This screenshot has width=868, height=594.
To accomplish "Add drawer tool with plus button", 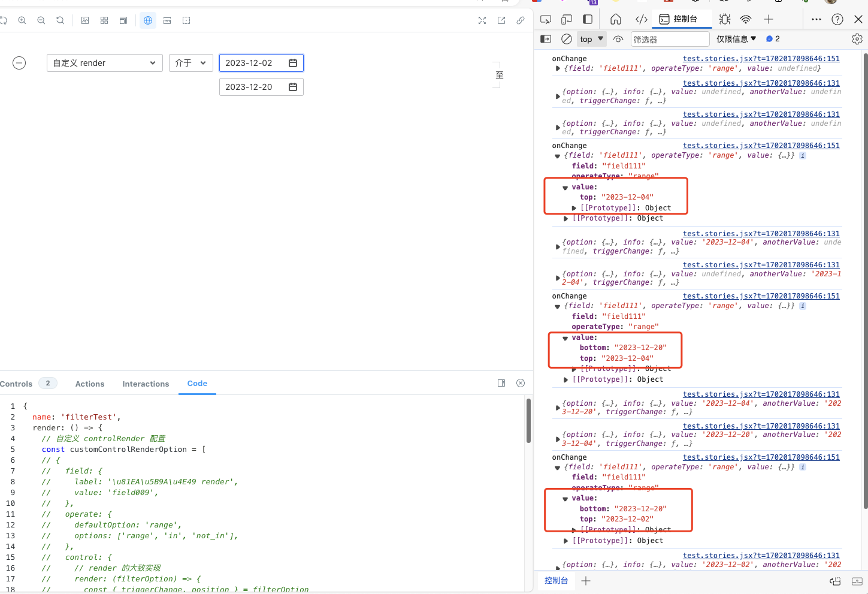I will coord(586,580).
